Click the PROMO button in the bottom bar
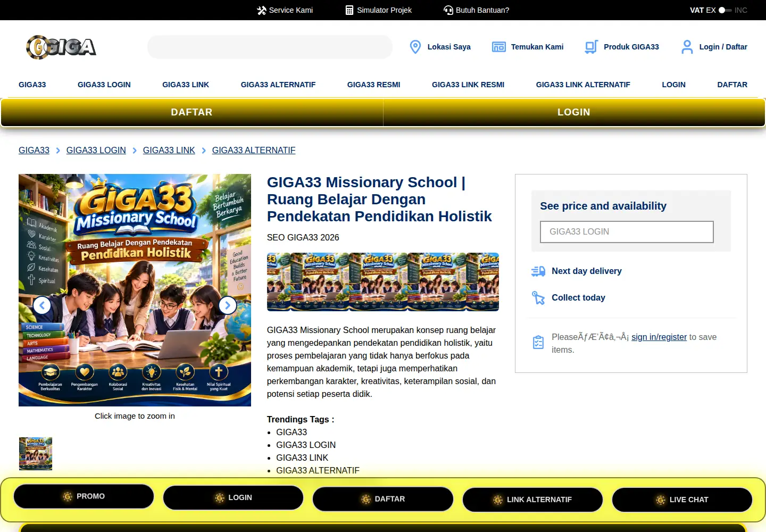The image size is (766, 532). click(x=84, y=496)
